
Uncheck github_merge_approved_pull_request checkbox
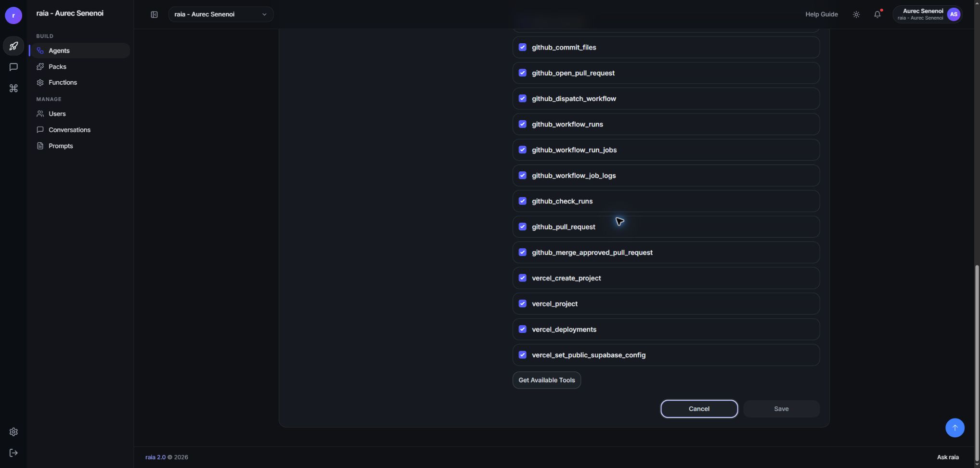tap(523, 252)
